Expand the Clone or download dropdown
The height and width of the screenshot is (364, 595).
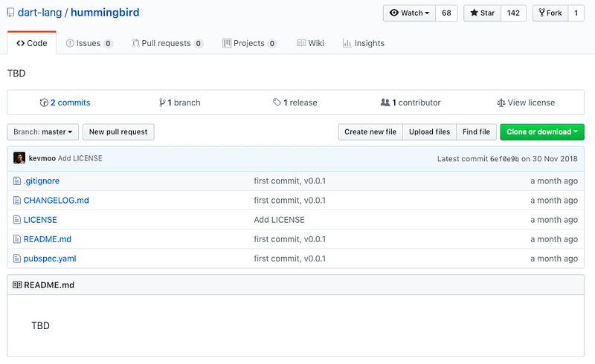click(x=542, y=132)
